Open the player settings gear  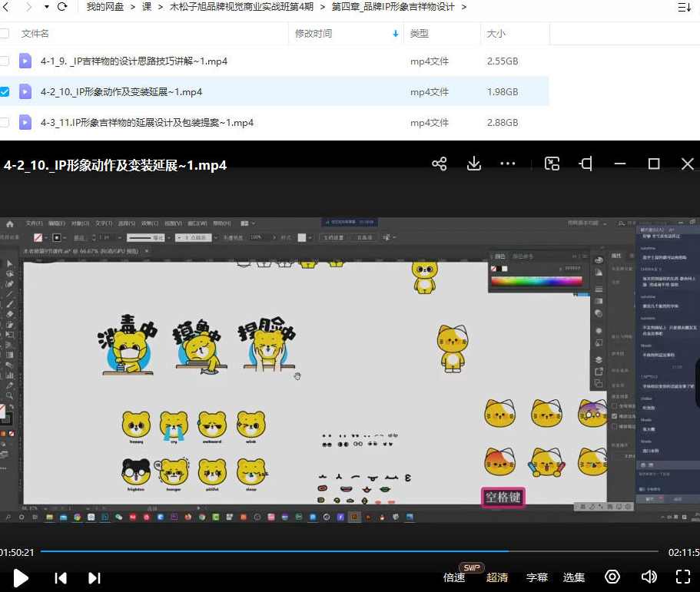coord(612,577)
